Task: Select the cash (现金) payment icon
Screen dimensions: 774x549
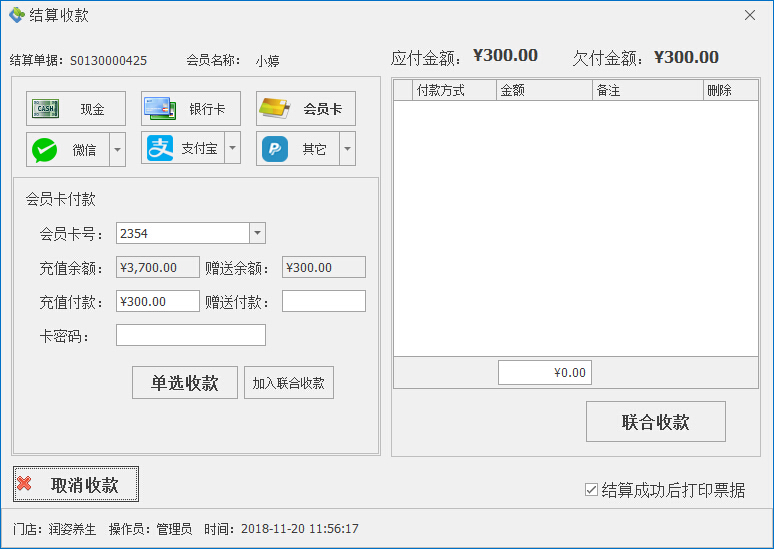Action: pyautogui.click(x=43, y=109)
